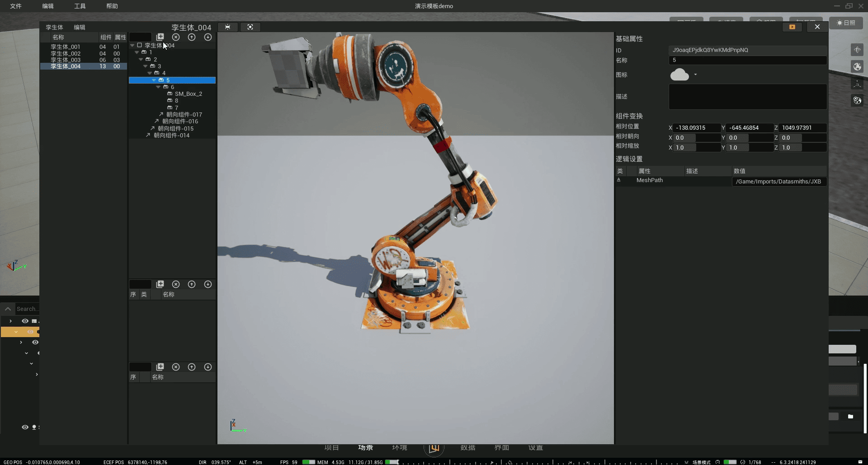The width and height of the screenshot is (868, 465).
Task: Collapse tree node 3 in hierarchy
Action: tap(145, 66)
